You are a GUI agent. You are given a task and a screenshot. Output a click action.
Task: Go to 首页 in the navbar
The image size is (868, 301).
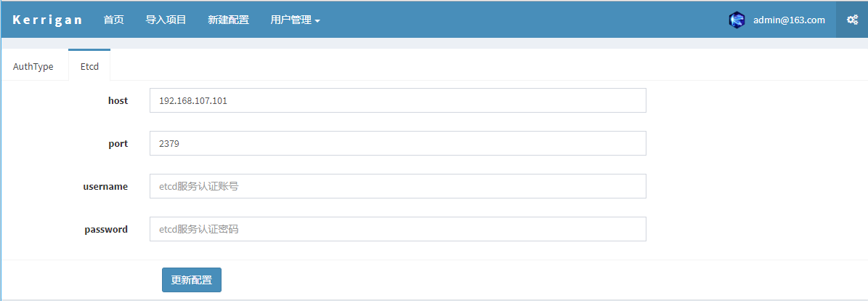coord(113,20)
